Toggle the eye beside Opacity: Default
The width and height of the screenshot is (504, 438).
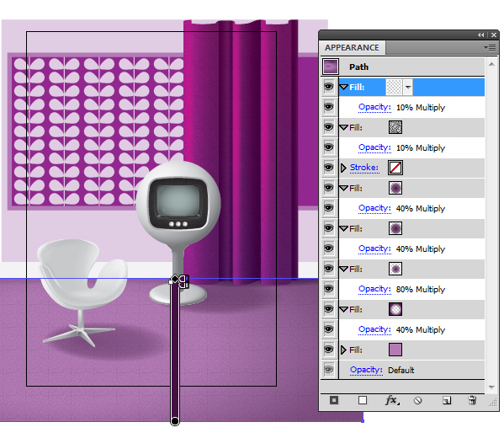(328, 370)
